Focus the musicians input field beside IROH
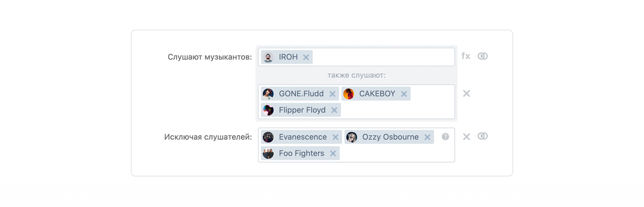644x207 pixels. pyautogui.click(x=382, y=57)
